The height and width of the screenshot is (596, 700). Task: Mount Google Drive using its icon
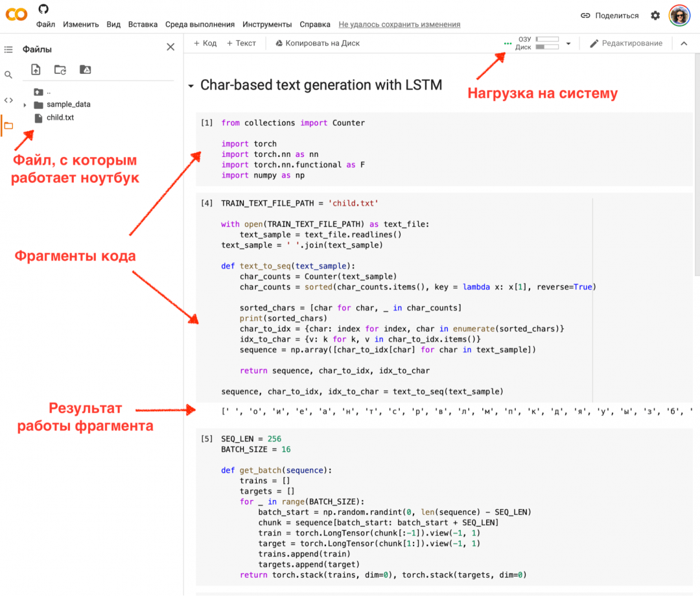tap(84, 69)
